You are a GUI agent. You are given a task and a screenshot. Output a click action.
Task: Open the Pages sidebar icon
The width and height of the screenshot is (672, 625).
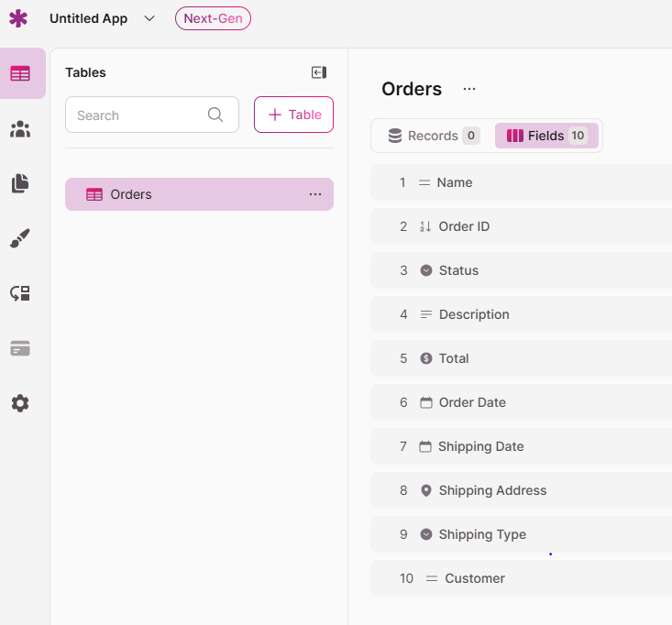point(20,184)
